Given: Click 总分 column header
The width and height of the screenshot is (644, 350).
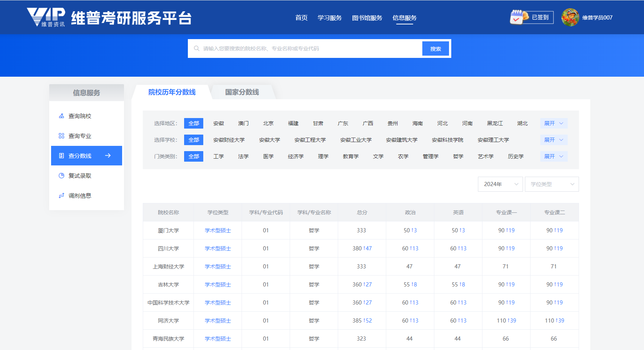Looking at the screenshot, I should coord(362,212).
